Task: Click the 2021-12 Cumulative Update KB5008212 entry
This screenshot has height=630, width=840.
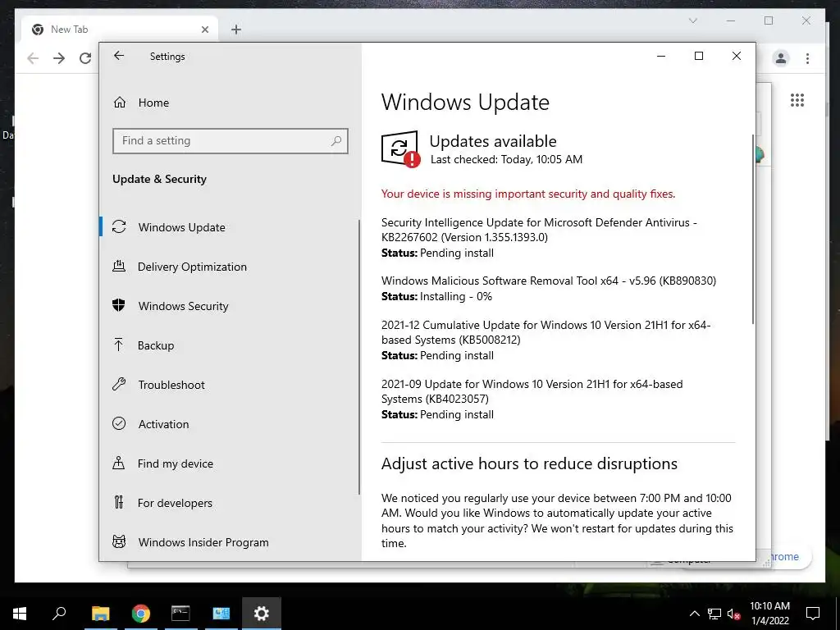Action: click(x=546, y=340)
